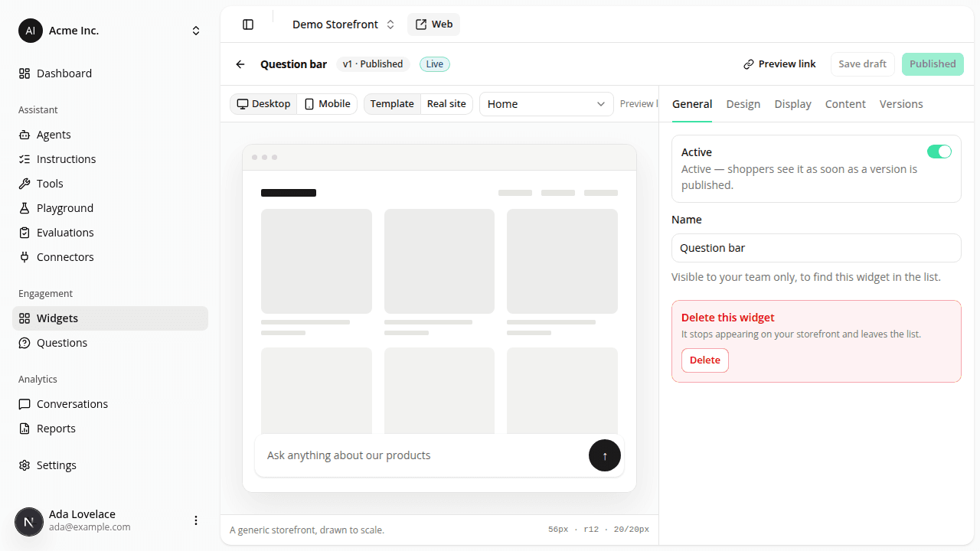Click the Dashboard grid icon
Screen dimensions: 980x551
(x=24, y=73)
